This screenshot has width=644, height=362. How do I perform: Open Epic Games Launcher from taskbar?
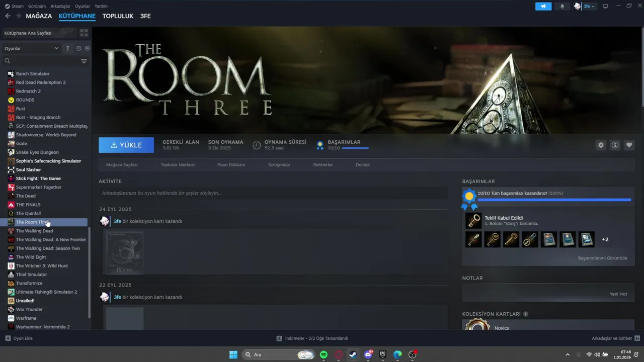tap(383, 354)
